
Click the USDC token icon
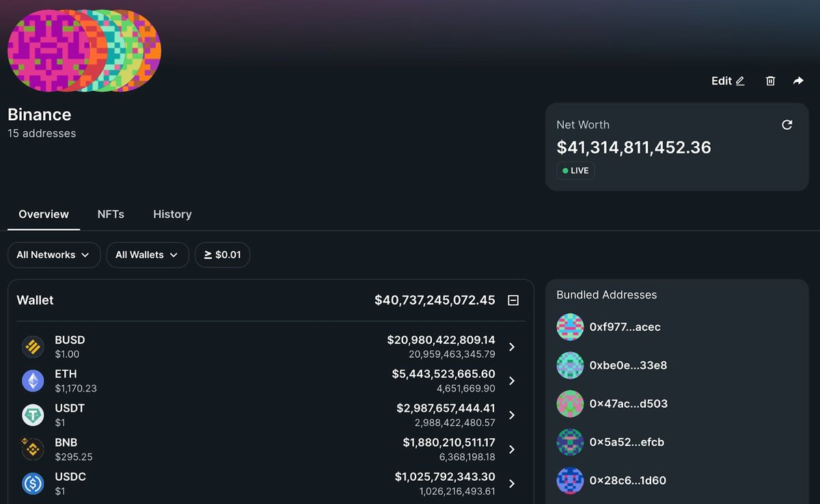tap(33, 483)
